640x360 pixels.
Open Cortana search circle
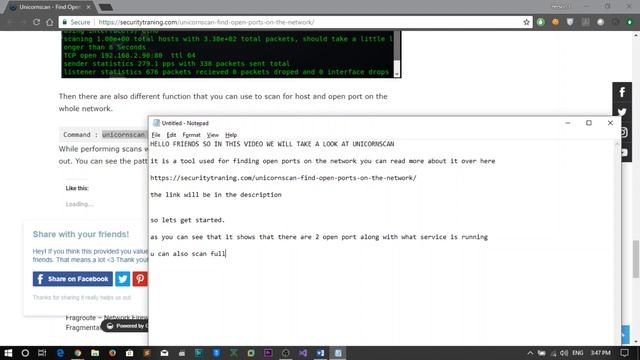click(x=25, y=353)
